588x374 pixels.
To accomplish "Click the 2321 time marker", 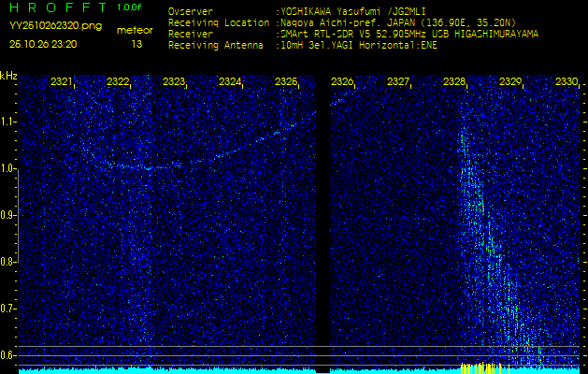I will click(x=62, y=81).
